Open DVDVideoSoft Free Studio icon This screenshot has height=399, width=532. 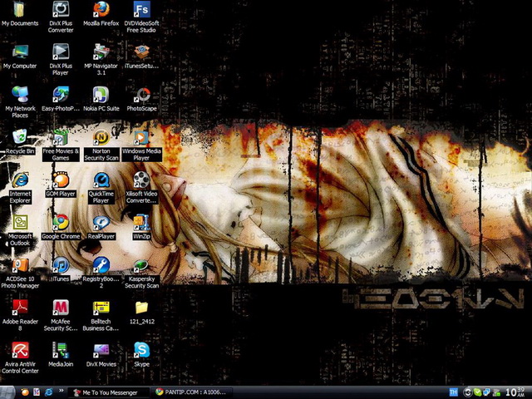(x=141, y=9)
